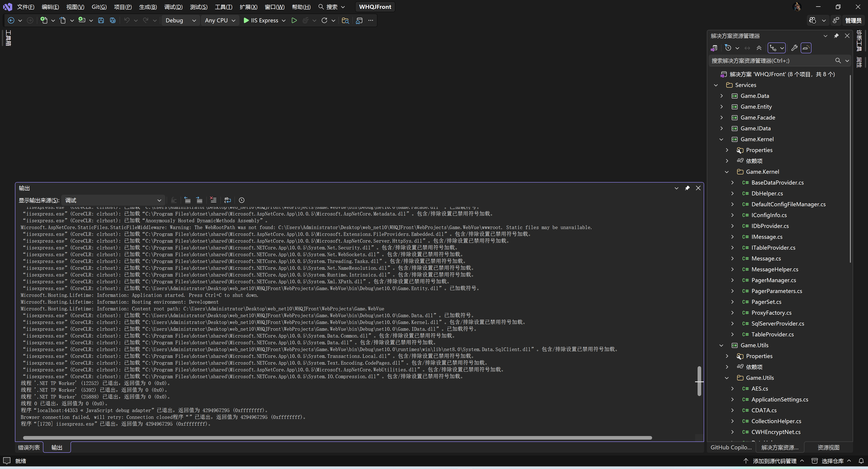Viewport: 868px width, 469px height.
Task: Toggle word wrap in the output window
Action: tap(227, 200)
